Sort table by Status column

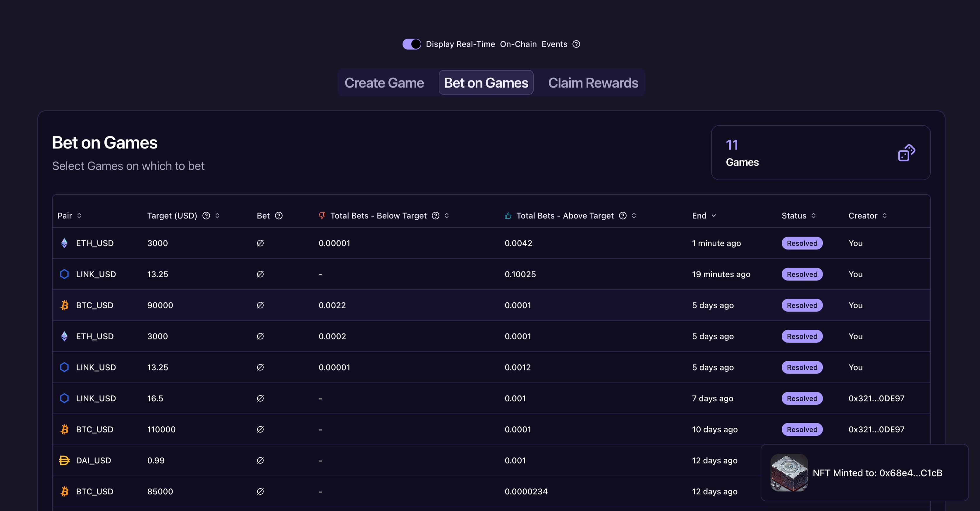(813, 216)
